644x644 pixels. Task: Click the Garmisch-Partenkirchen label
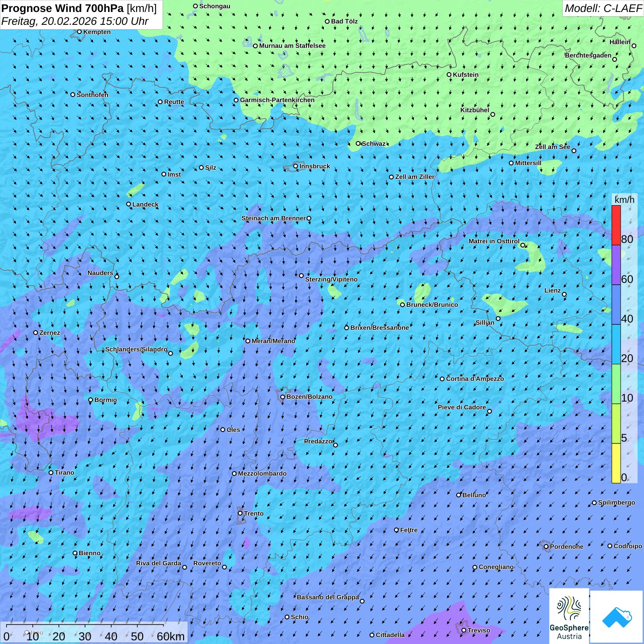coord(277,100)
